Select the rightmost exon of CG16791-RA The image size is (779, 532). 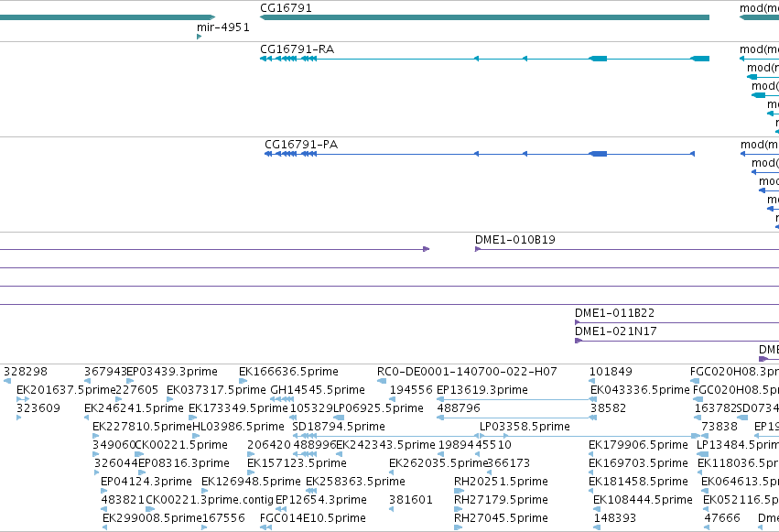coord(700,59)
